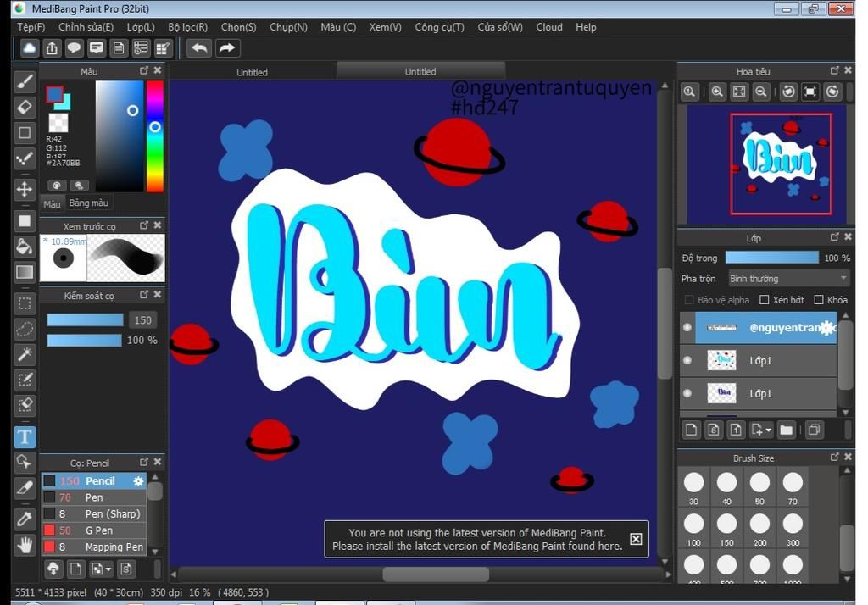Float the Lớp panel with pop-out icon

834,237
